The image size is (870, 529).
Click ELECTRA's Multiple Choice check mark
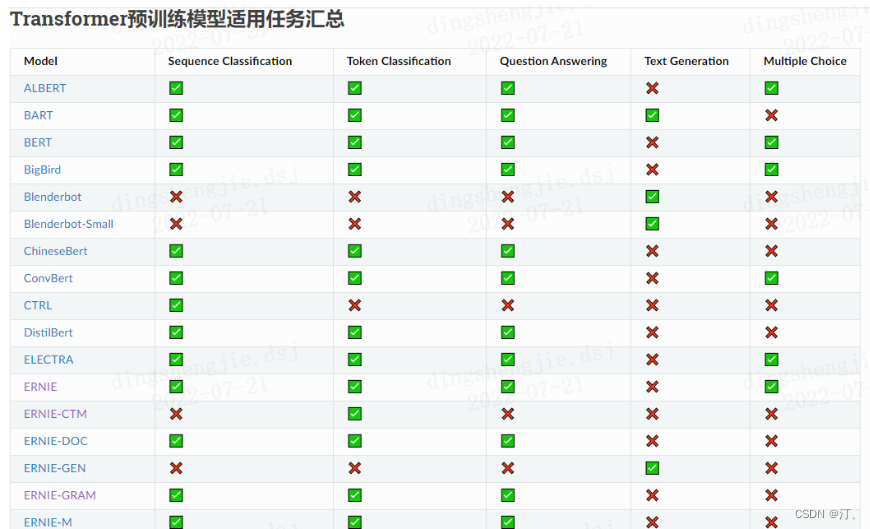771,360
